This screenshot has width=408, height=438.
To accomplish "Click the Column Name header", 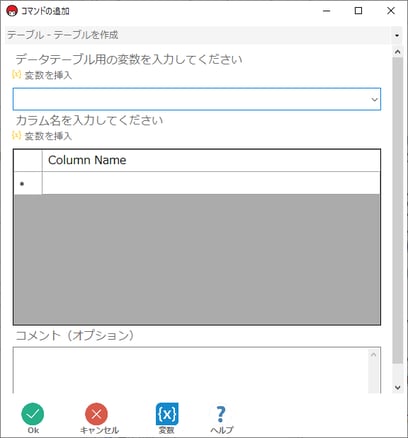I will [211, 160].
